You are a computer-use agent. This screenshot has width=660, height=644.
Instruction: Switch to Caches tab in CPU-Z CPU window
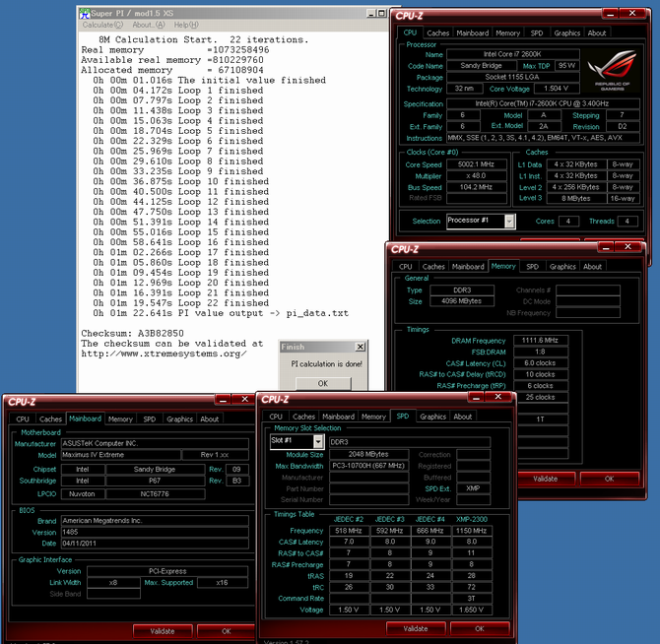pyautogui.click(x=437, y=33)
